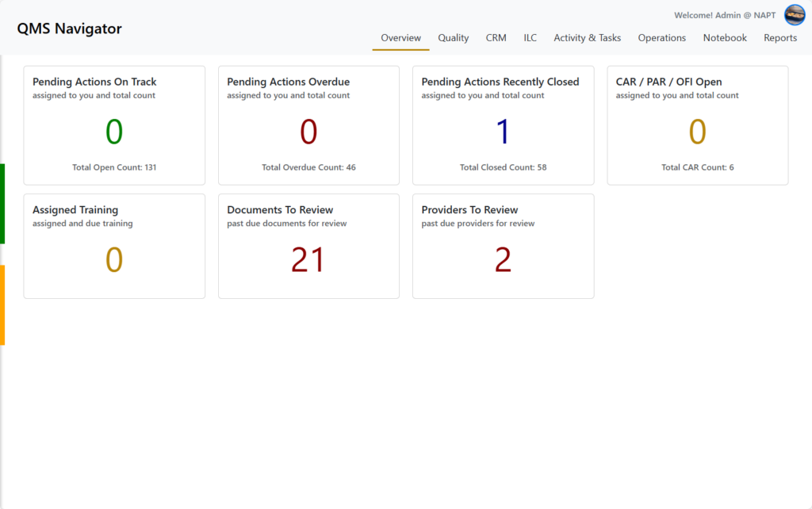The height and width of the screenshot is (509, 812).
Task: Open the Notebook tab
Action: tap(725, 38)
